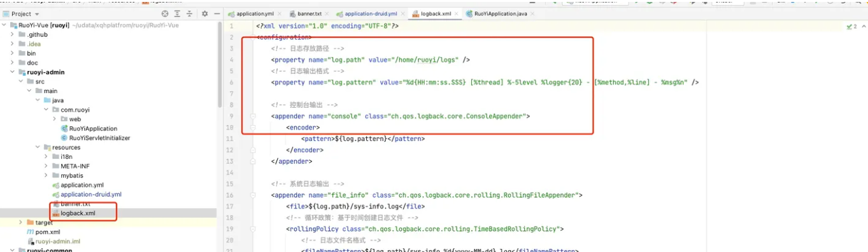Expand the .idea folder
868x252 pixels.
point(13,44)
